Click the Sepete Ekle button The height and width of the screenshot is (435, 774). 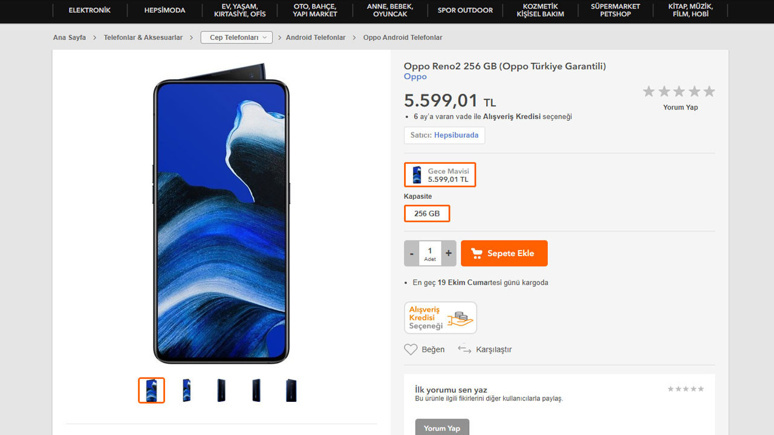[x=504, y=253]
